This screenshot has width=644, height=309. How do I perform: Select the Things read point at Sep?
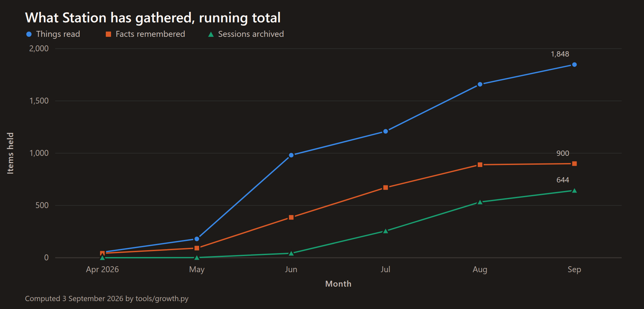[x=574, y=65]
